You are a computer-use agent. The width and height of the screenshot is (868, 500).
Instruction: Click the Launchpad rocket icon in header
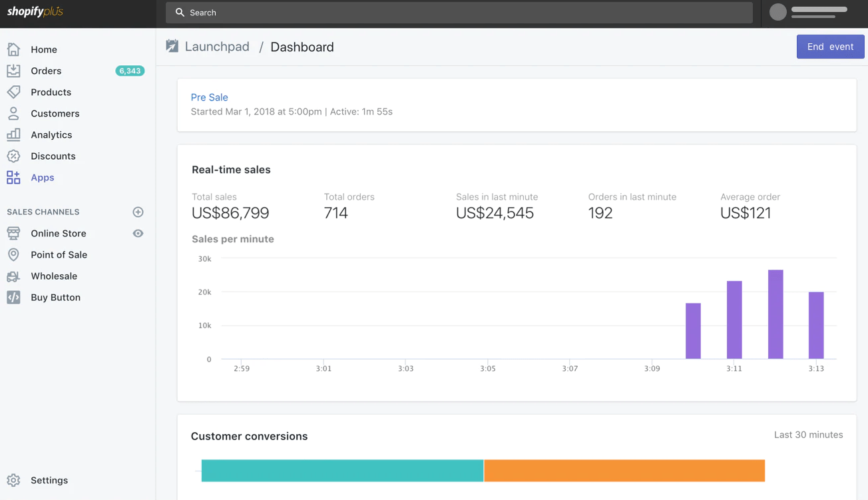coord(172,47)
